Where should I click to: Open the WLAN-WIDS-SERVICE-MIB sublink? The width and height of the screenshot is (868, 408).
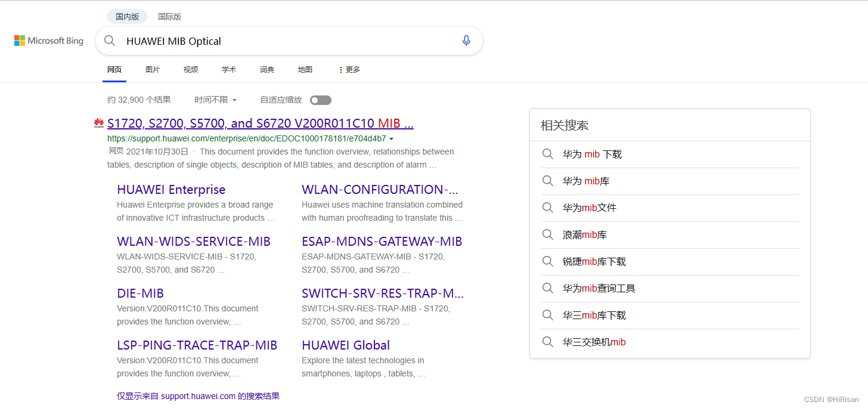coord(194,242)
